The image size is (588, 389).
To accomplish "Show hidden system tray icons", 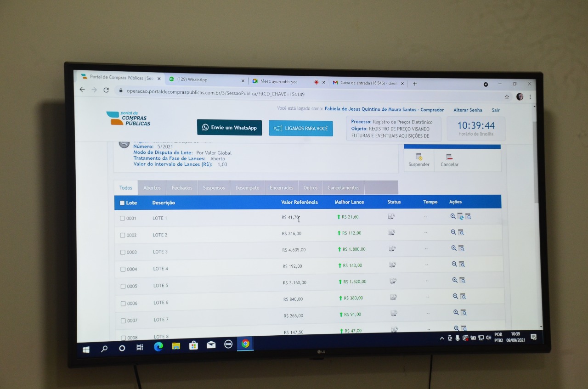I will (442, 338).
